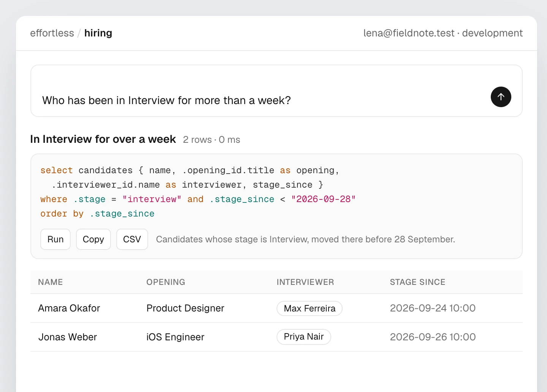This screenshot has height=392, width=547.
Task: Open the hiring breadcrumb
Action: point(98,33)
